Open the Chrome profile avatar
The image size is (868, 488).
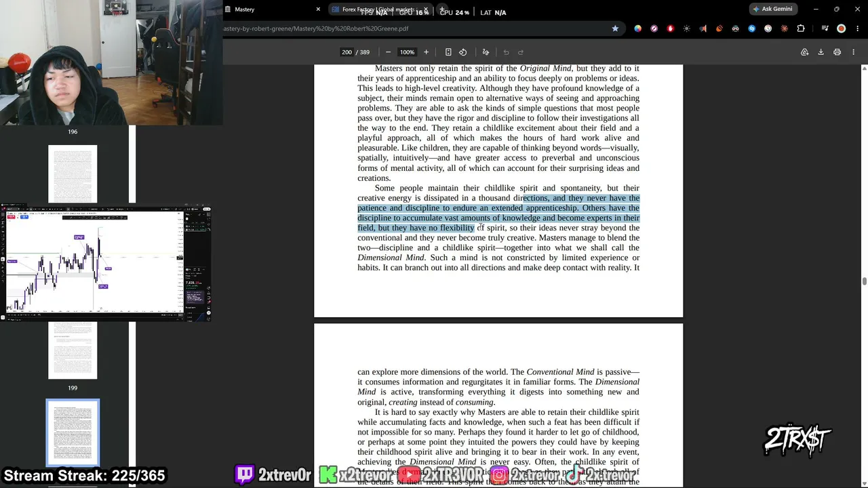[841, 28]
